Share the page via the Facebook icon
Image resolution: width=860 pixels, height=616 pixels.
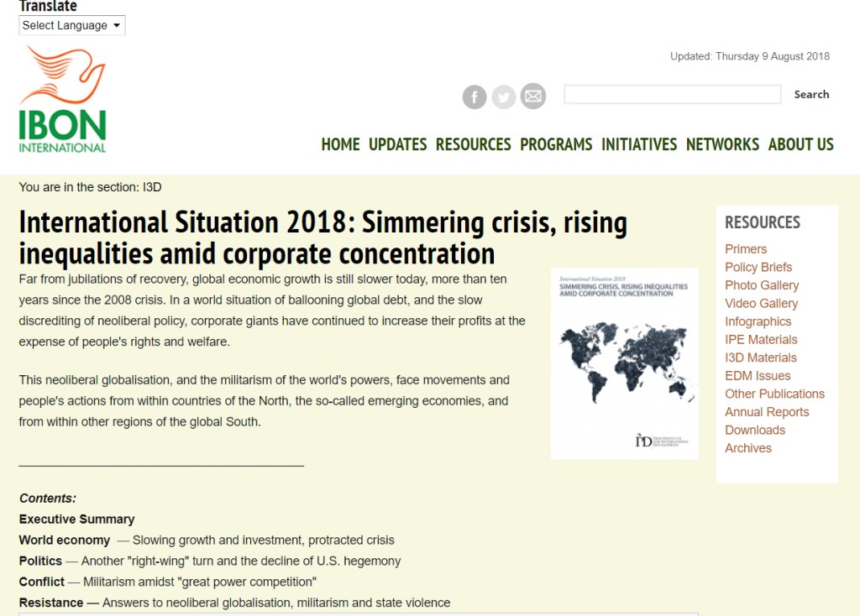(474, 97)
